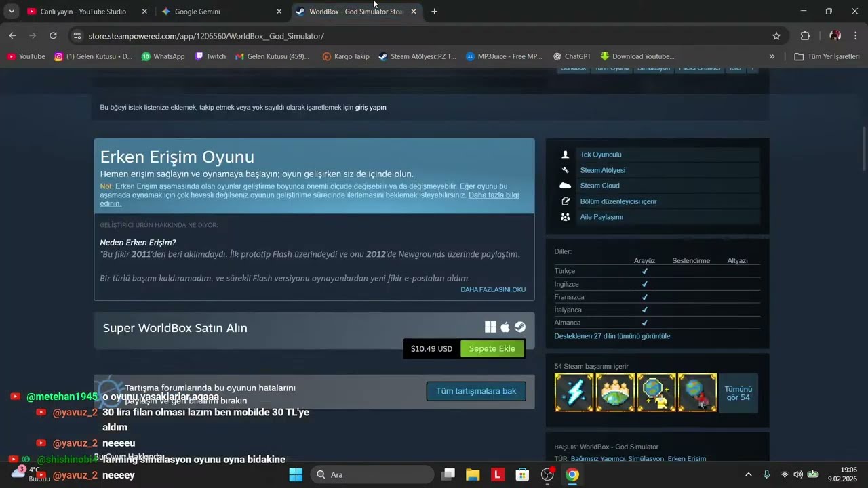Click the Sepete Ekle button

pyautogui.click(x=492, y=348)
